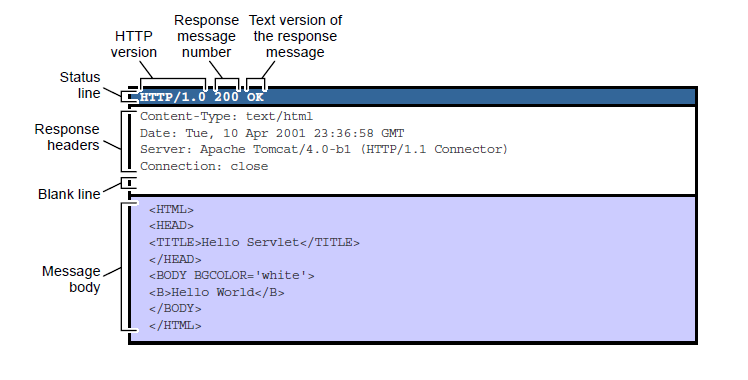Click the OK response text

click(255, 97)
